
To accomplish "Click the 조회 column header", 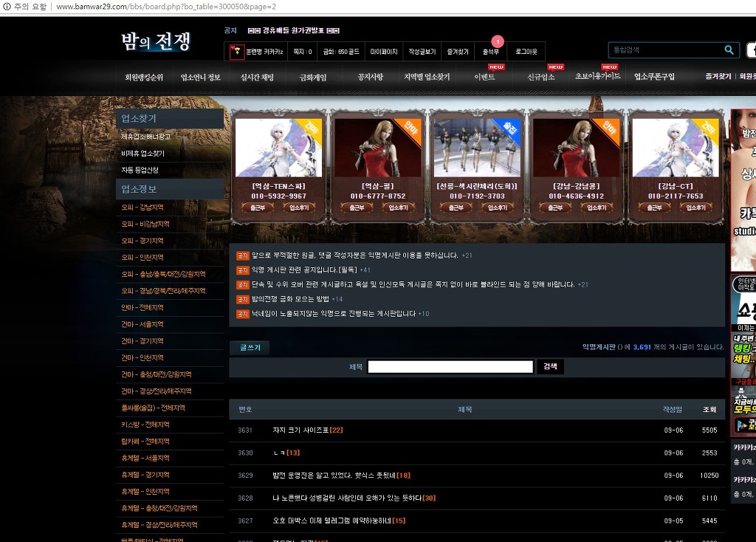I will pyautogui.click(x=709, y=409).
